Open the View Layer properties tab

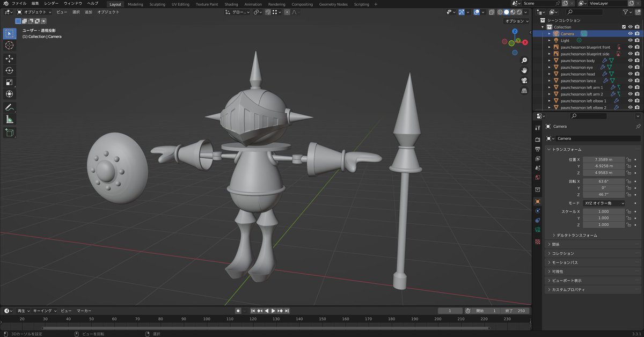coord(538,159)
